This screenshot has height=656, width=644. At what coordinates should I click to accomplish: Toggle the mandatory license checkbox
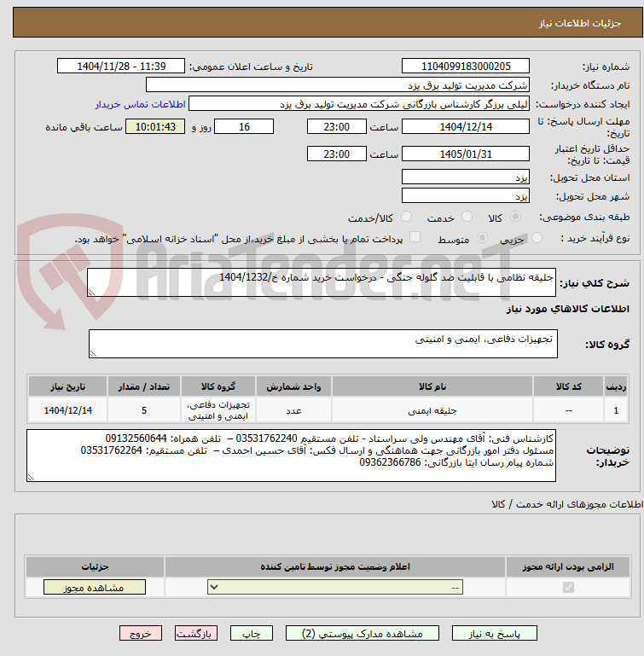click(x=568, y=588)
